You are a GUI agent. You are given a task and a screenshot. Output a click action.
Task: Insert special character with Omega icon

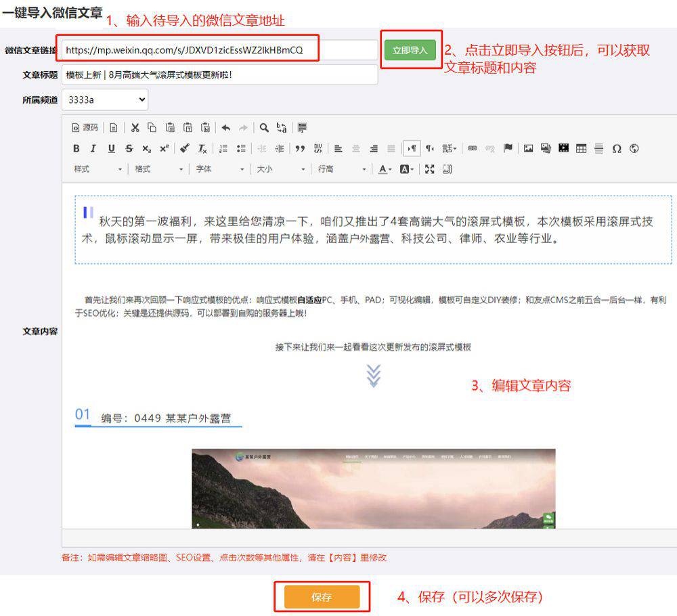[x=616, y=148]
